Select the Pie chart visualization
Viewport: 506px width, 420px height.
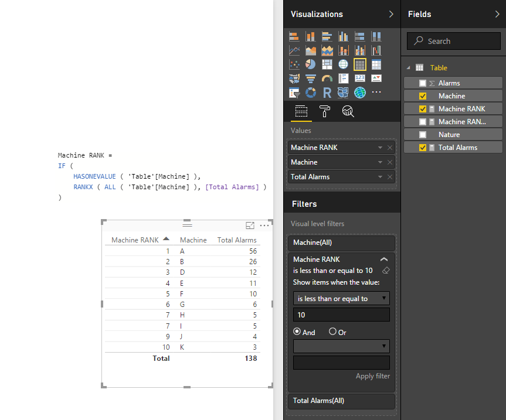point(310,64)
